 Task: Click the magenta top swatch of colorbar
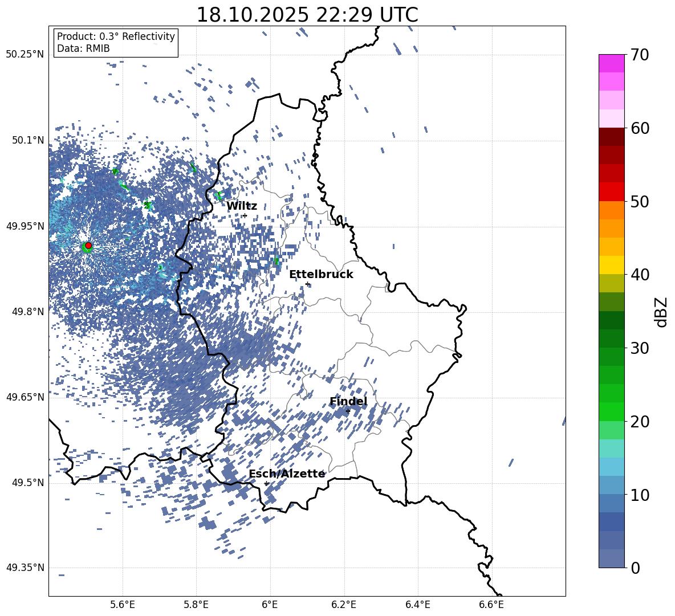pyautogui.click(x=611, y=64)
